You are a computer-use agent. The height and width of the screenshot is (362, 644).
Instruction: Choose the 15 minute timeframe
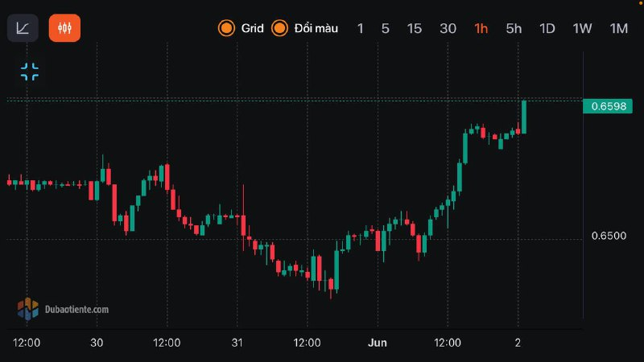[414, 28]
